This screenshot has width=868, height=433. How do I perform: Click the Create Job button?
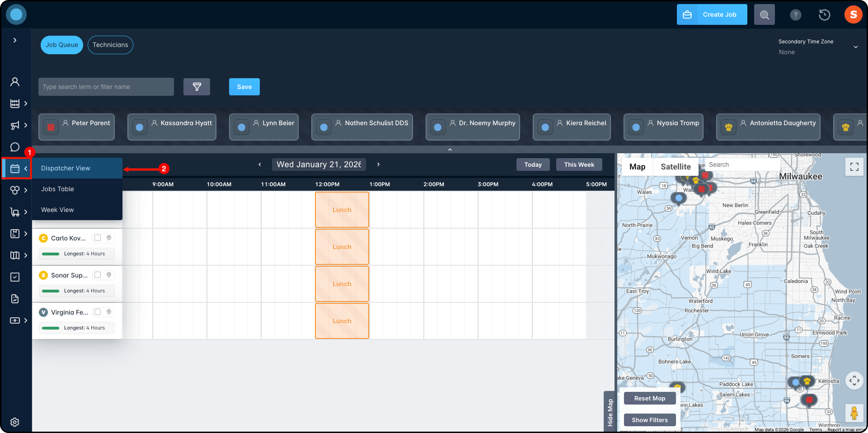click(712, 14)
